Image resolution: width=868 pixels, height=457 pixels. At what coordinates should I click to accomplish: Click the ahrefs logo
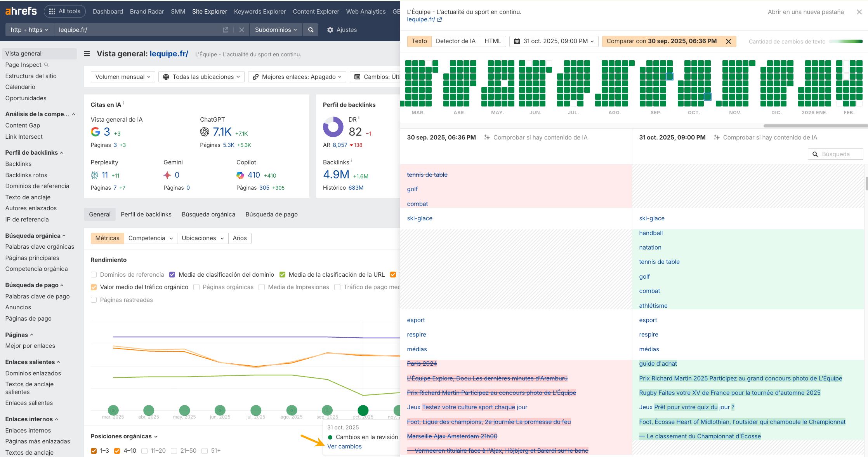(x=21, y=11)
